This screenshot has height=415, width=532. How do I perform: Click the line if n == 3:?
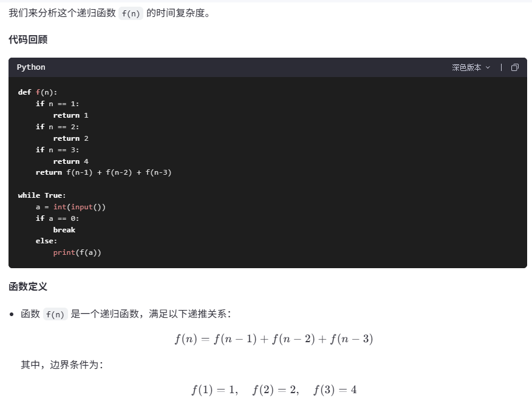tap(57, 150)
